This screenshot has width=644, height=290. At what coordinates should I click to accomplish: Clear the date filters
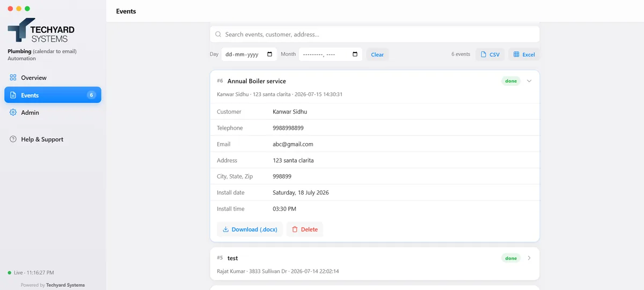377,55
